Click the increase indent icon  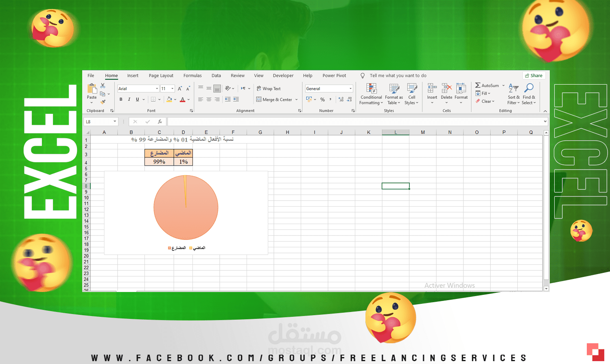236,99
